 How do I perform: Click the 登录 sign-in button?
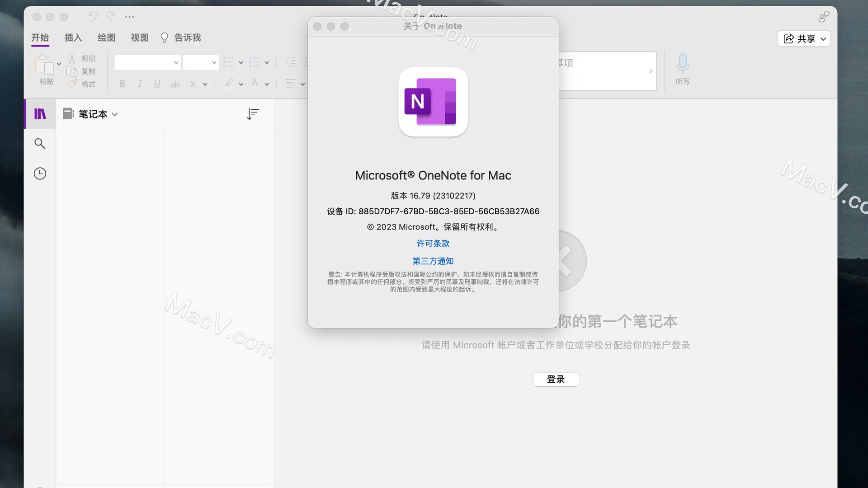pyautogui.click(x=556, y=380)
